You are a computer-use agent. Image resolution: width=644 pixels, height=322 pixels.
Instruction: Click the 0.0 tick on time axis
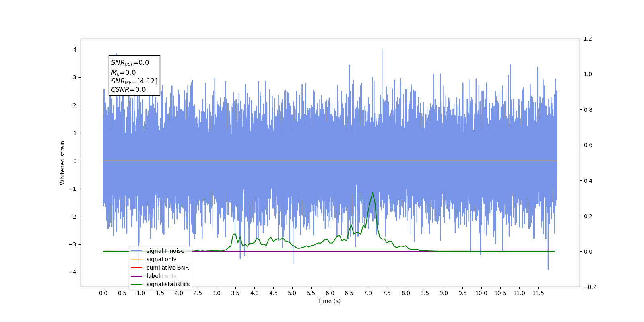(x=103, y=293)
